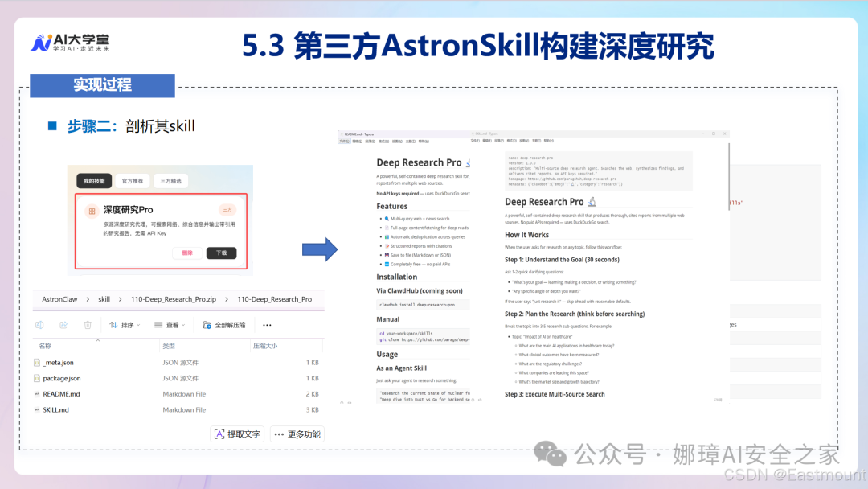The image size is (868, 489).
Task: Switch to the 我的技能 tab
Action: click(x=94, y=181)
